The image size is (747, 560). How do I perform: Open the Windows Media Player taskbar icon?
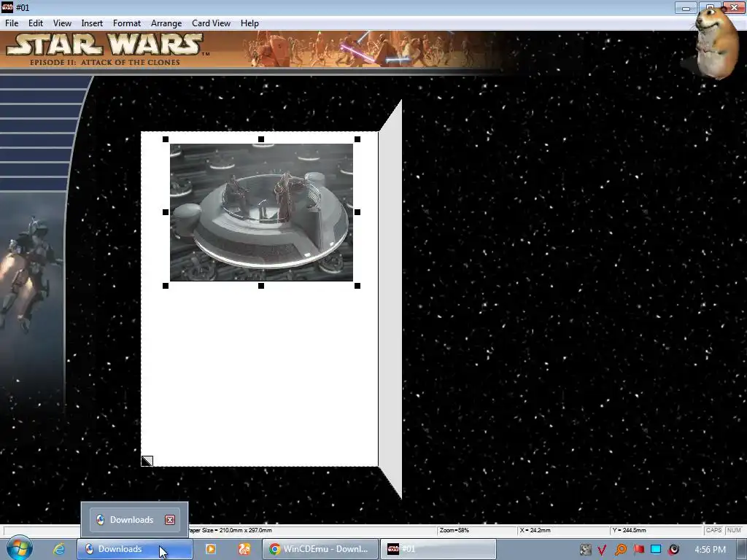(210, 549)
